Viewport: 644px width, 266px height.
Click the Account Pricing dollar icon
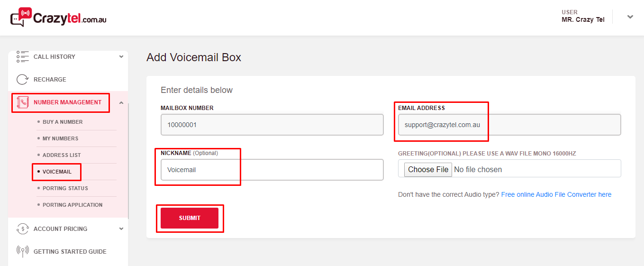[23, 229]
